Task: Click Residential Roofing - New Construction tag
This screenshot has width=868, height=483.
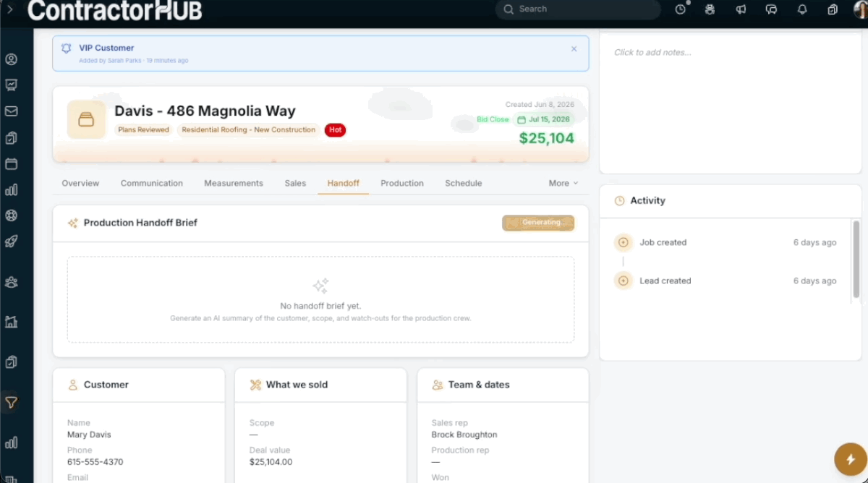Action: click(248, 130)
